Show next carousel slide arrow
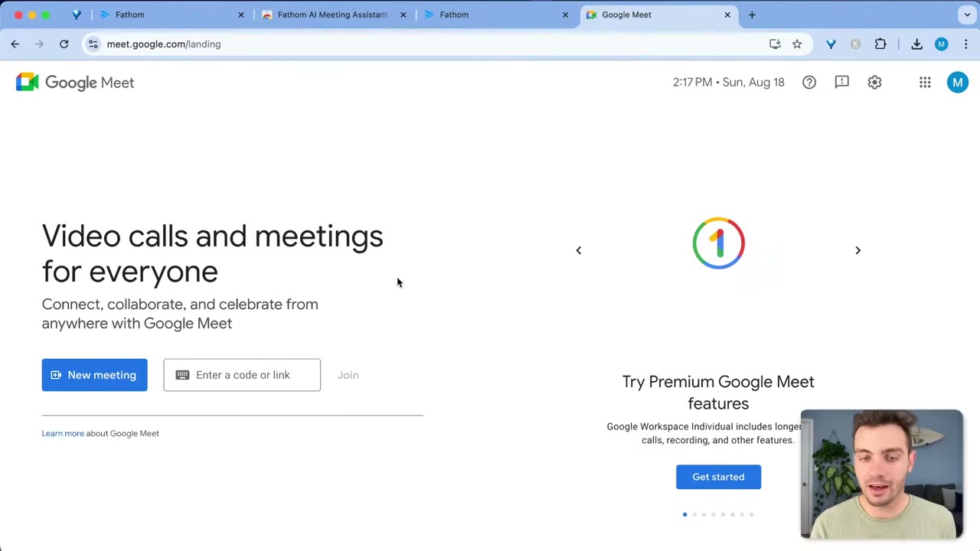The height and width of the screenshot is (551, 980). click(857, 250)
